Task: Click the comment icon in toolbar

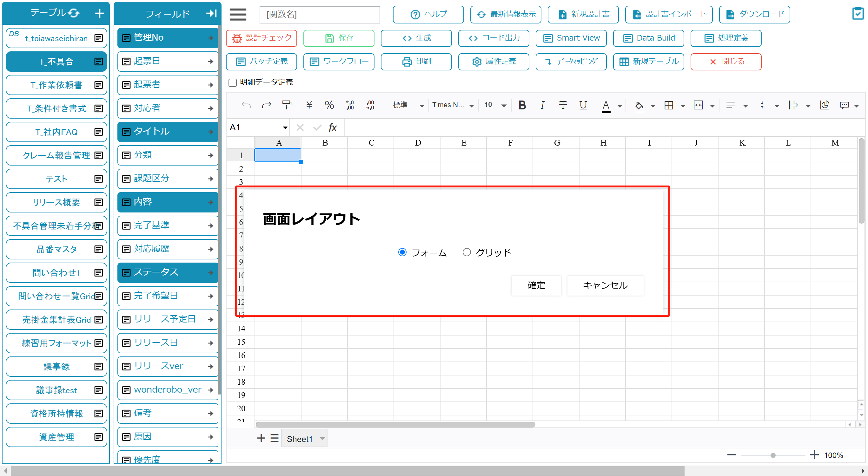Action: [x=844, y=105]
